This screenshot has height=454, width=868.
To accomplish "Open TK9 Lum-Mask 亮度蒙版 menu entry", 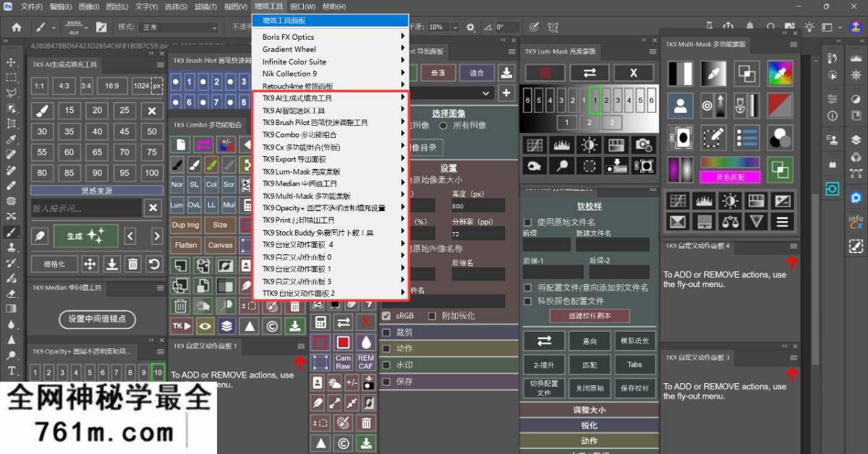I will click(x=330, y=171).
